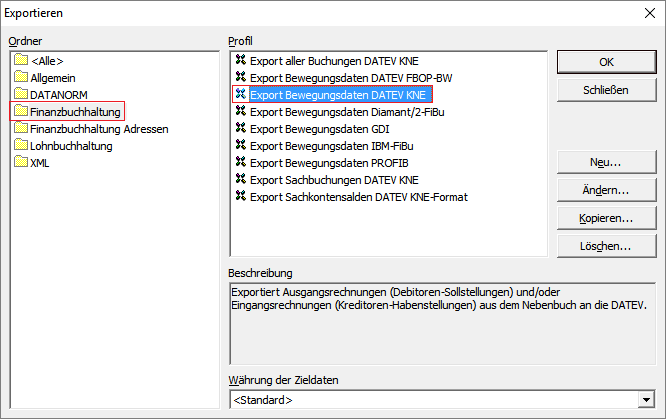Click the Schließen button

click(607, 90)
